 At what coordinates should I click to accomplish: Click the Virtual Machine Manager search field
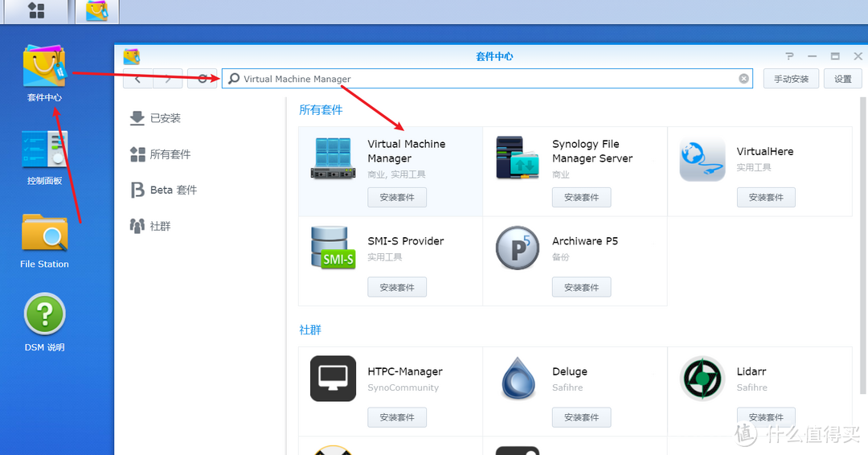click(487, 79)
